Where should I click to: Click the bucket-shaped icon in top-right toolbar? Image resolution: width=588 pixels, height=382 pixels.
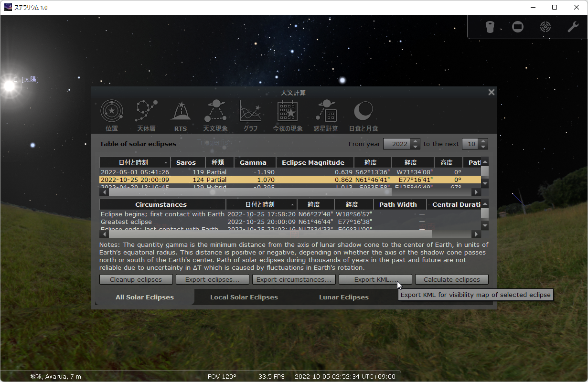(490, 27)
